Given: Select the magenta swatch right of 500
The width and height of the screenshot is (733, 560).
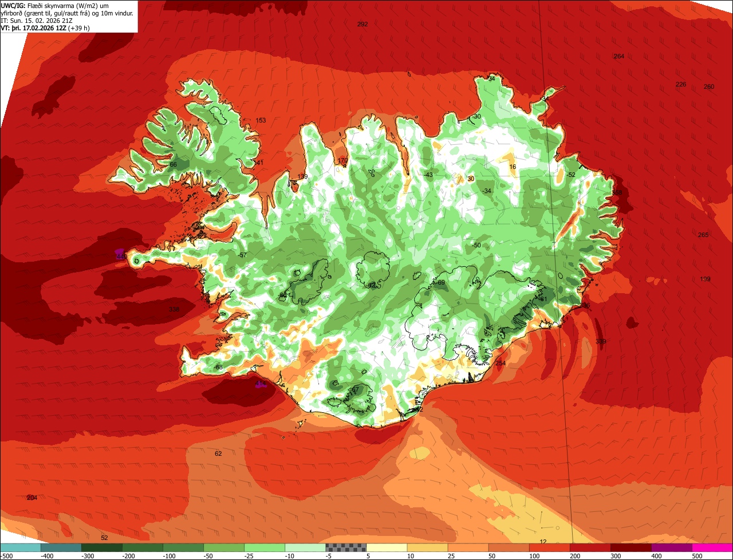Looking at the screenshot, I should point(712,547).
